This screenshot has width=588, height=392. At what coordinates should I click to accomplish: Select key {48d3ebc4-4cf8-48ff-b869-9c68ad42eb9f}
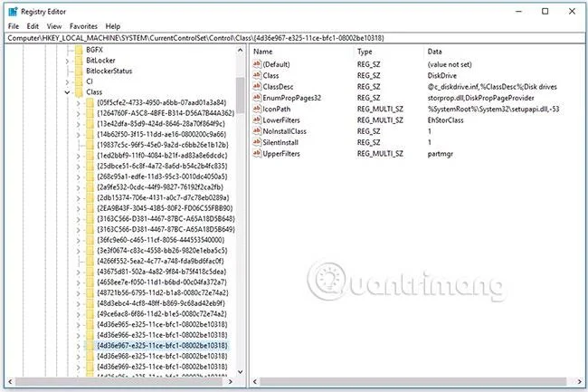tap(161, 303)
